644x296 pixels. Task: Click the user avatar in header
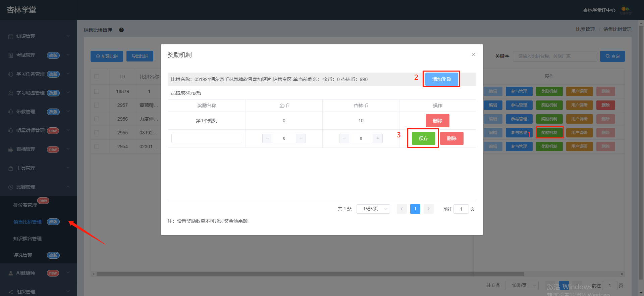pos(626,10)
